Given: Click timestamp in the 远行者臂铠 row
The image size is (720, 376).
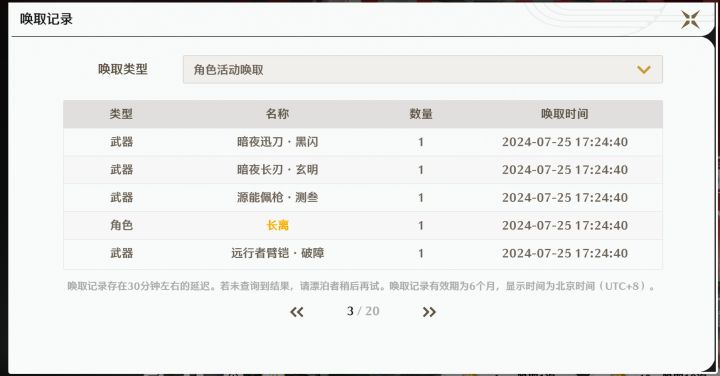Looking at the screenshot, I should pyautogui.click(x=565, y=253).
